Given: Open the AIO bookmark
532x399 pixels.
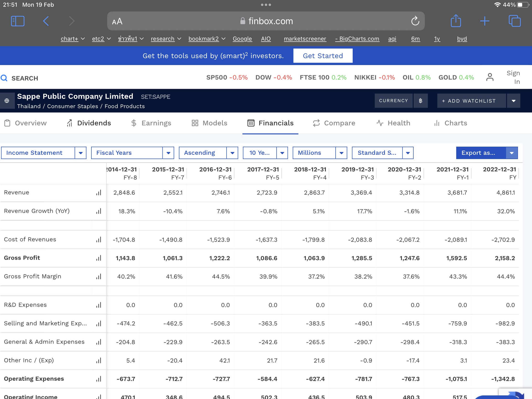Looking at the screenshot, I should 266,39.
